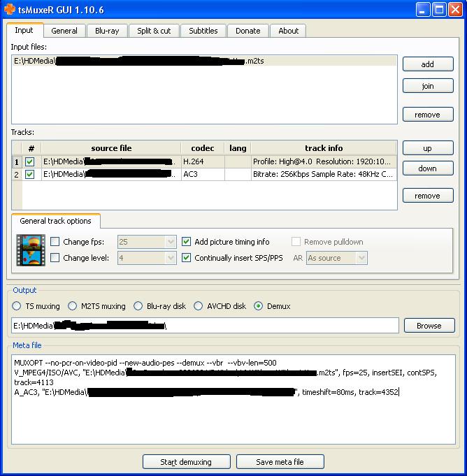The height and width of the screenshot is (476, 467).
Task: Switch to the General tab
Action: 64,31
